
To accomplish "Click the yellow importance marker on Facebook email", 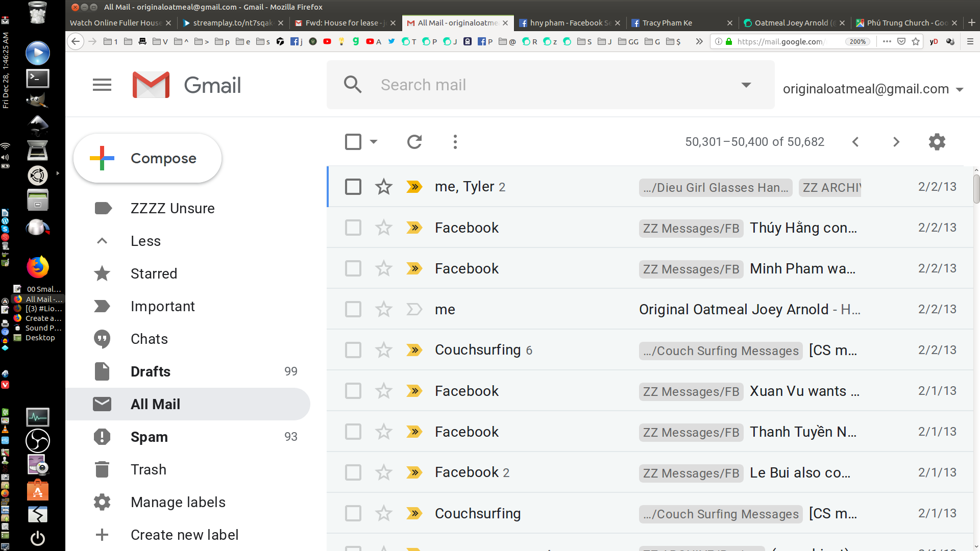I will click(x=414, y=228).
